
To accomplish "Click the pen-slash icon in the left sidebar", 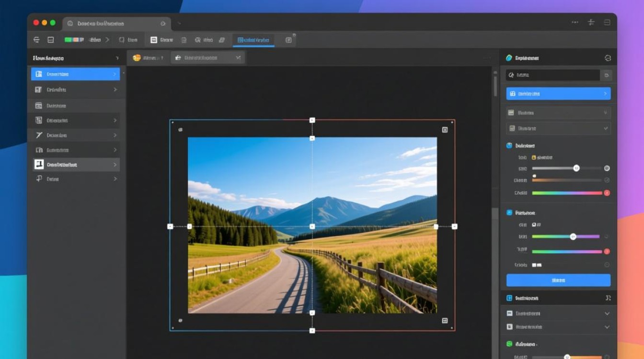I will pyautogui.click(x=39, y=135).
